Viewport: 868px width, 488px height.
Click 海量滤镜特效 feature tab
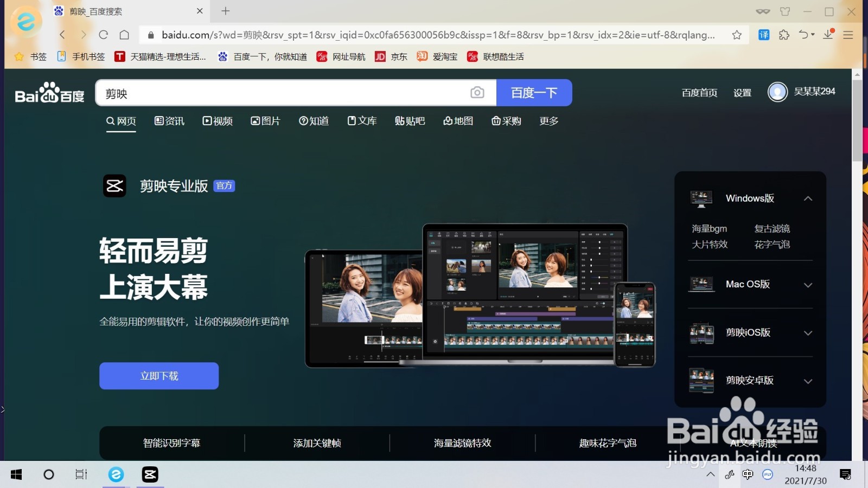[x=462, y=443]
